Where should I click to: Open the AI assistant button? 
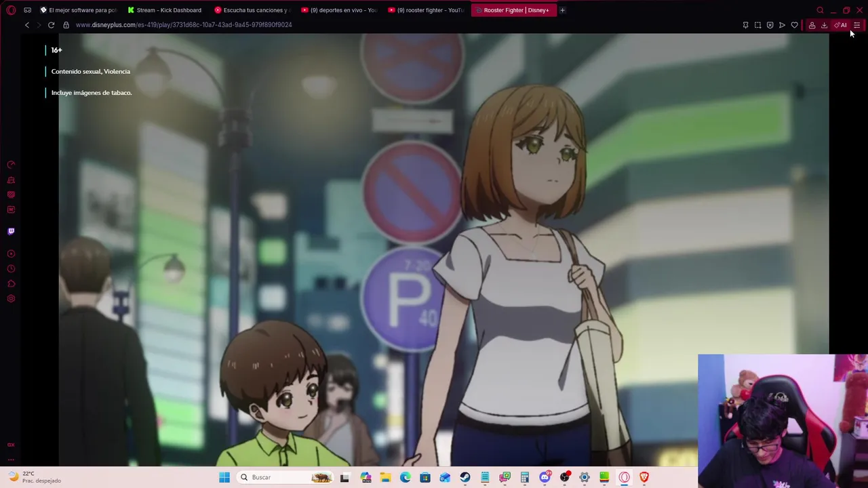click(841, 25)
